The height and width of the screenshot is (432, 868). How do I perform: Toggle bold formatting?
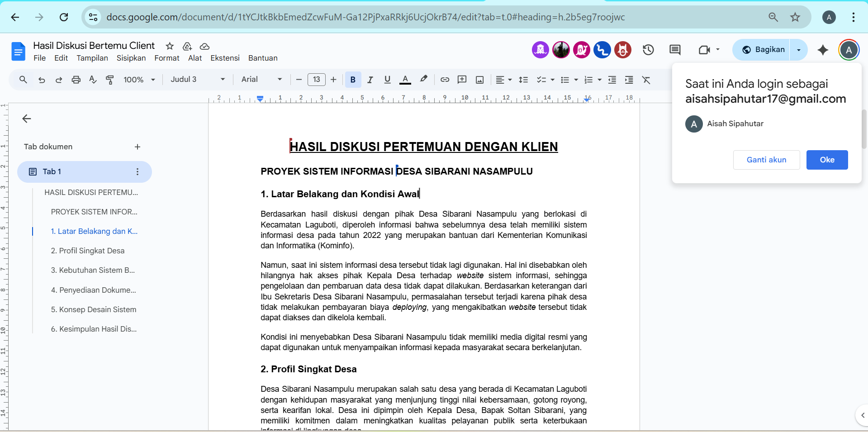(353, 80)
